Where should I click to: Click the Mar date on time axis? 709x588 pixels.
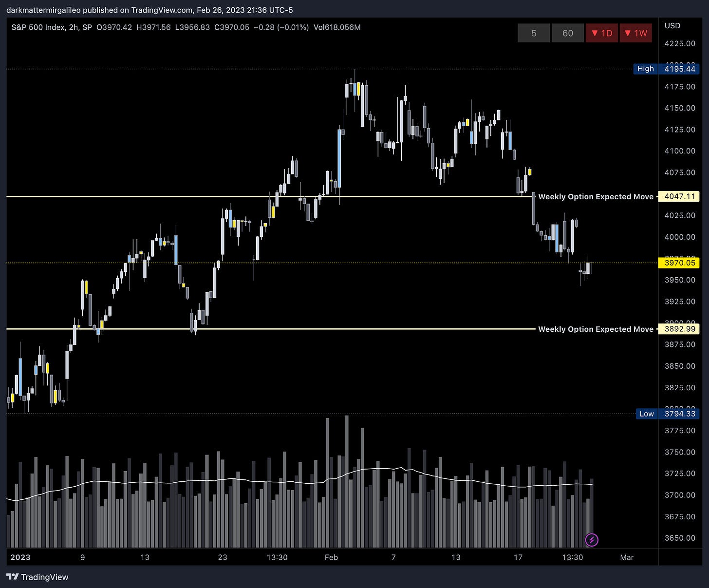(x=627, y=557)
